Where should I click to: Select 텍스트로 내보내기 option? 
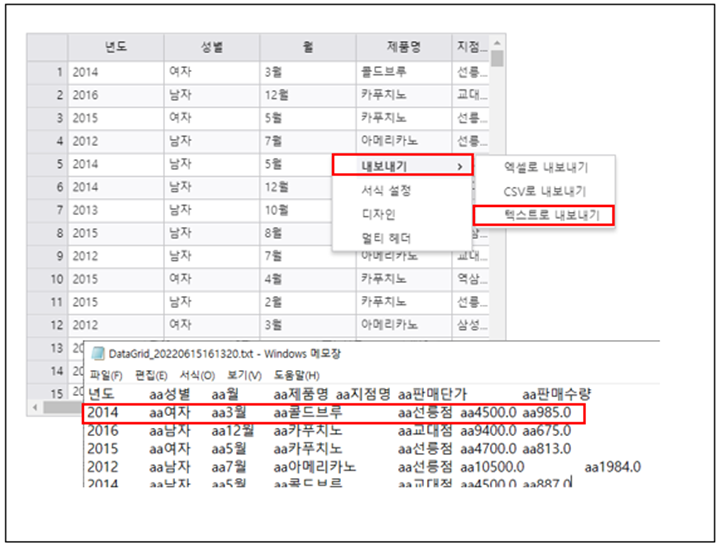(x=543, y=215)
